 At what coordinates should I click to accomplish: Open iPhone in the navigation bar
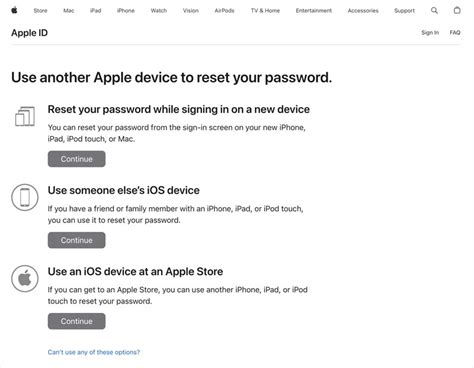click(x=126, y=11)
